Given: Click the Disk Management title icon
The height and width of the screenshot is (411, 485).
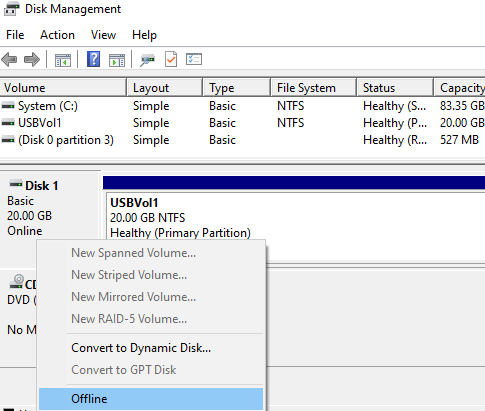Looking at the screenshot, I should point(12,9).
